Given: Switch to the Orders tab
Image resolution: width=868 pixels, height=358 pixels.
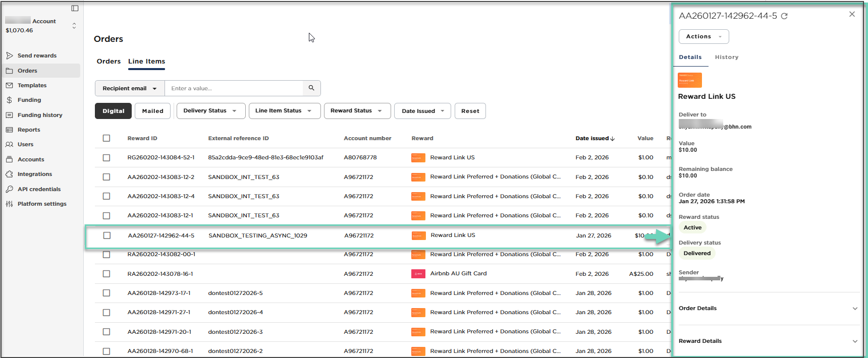Looking at the screenshot, I should [108, 62].
